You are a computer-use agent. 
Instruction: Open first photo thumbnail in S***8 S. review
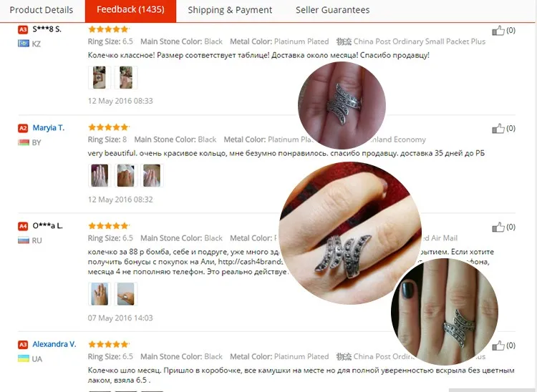pyautogui.click(x=100, y=78)
